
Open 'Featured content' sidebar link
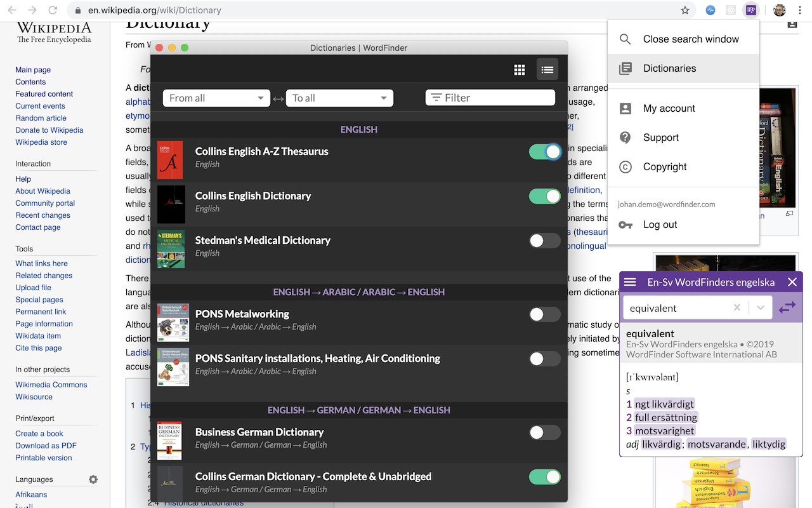point(44,94)
